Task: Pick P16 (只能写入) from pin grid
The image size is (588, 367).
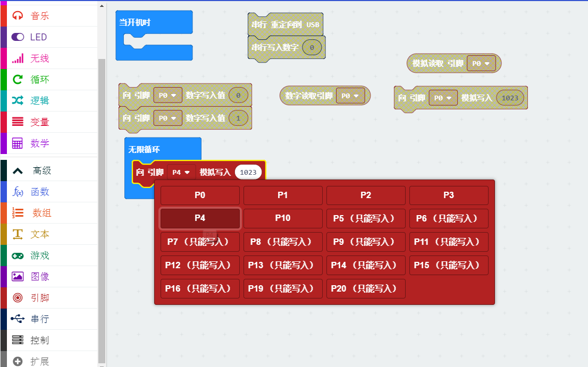Action: pos(200,288)
